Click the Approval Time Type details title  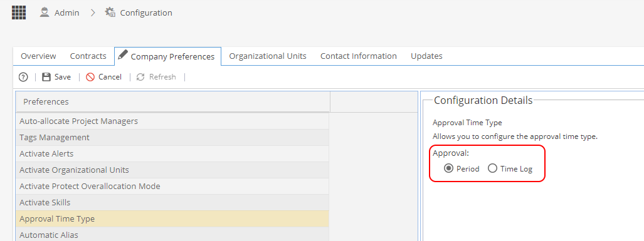click(467, 123)
